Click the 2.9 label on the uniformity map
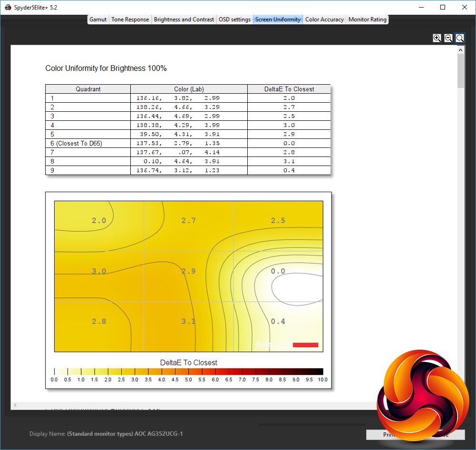 tap(188, 271)
